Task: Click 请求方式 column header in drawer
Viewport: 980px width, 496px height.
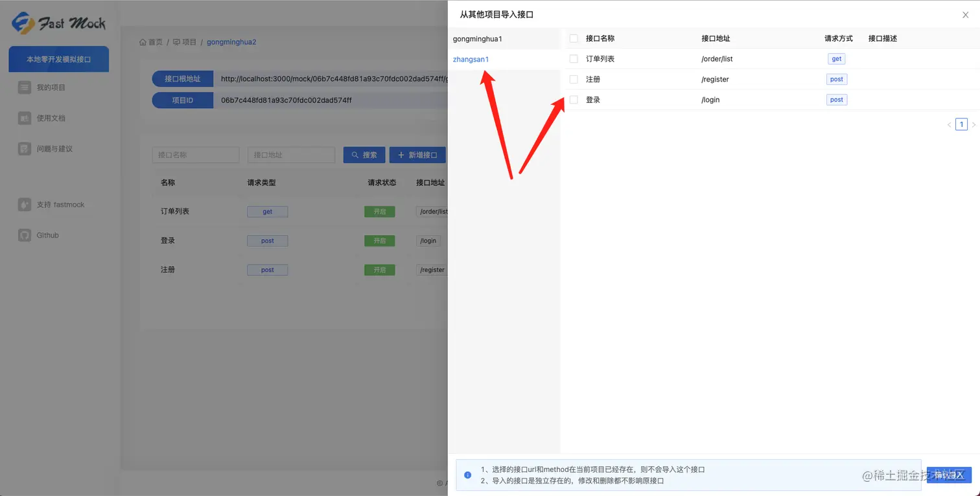Action: coord(839,38)
